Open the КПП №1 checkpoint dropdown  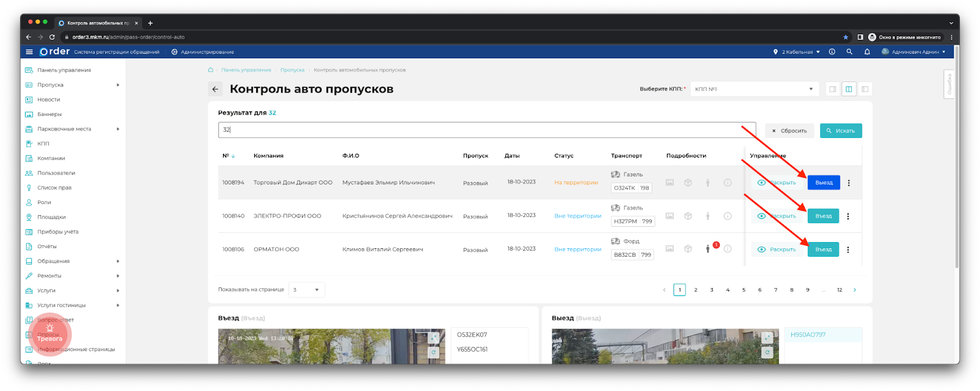click(x=754, y=89)
